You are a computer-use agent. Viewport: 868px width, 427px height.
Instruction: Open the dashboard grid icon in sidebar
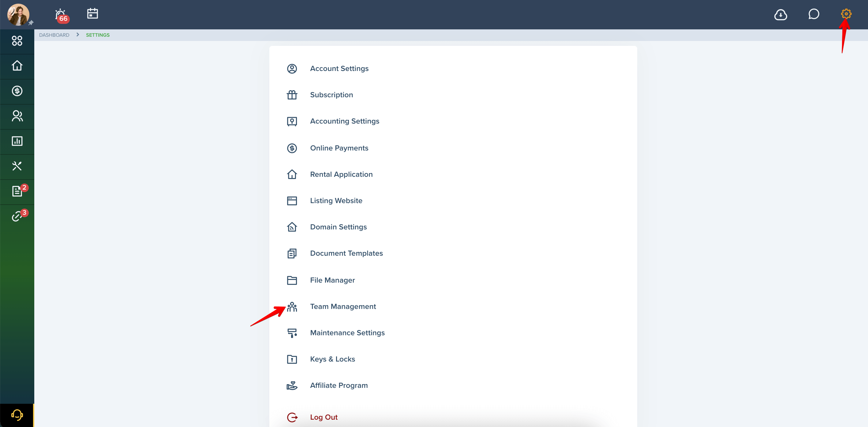17,41
